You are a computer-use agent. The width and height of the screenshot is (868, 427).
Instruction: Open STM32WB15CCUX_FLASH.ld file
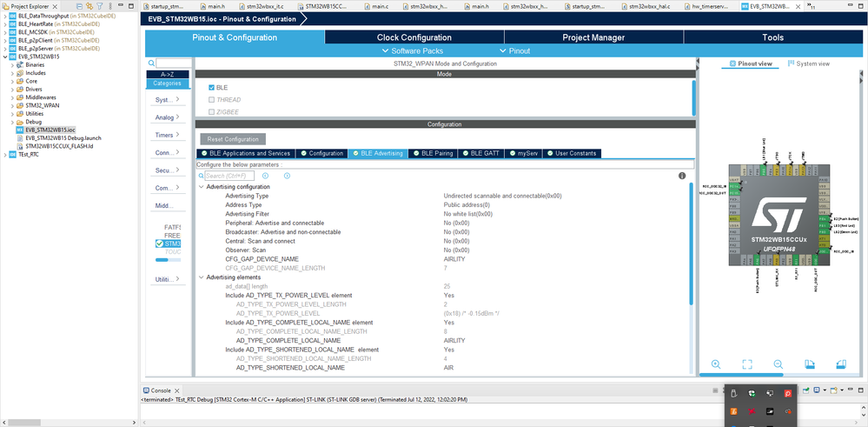(59, 146)
